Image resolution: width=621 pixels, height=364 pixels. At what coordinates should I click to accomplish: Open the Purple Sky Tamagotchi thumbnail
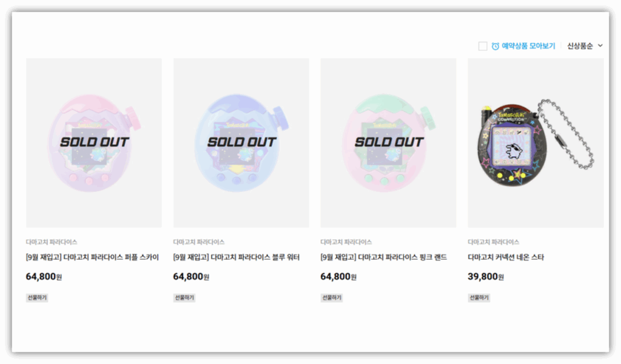(x=94, y=143)
